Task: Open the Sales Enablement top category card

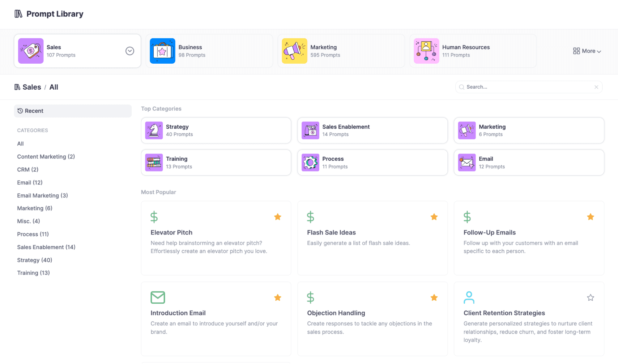Action: click(x=372, y=130)
